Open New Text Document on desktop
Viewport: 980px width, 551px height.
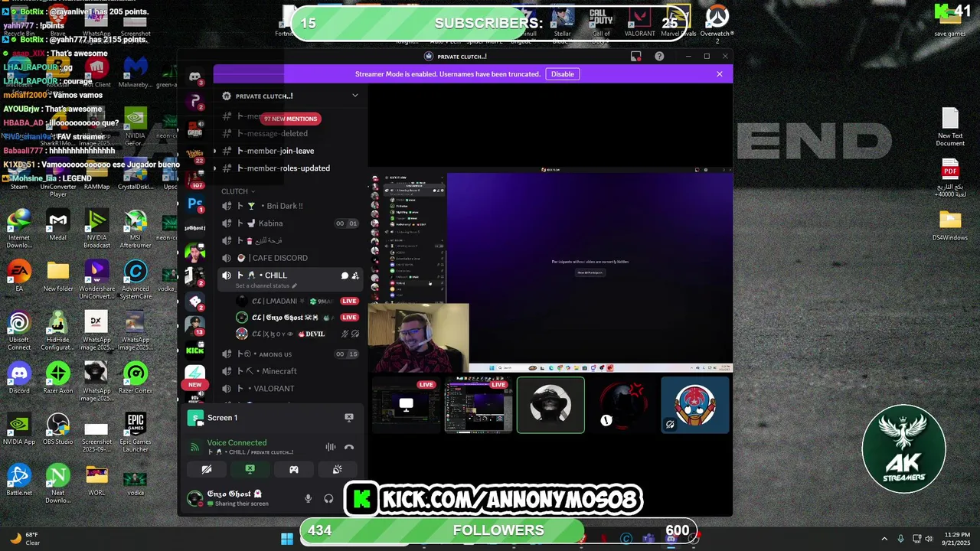[x=950, y=126]
